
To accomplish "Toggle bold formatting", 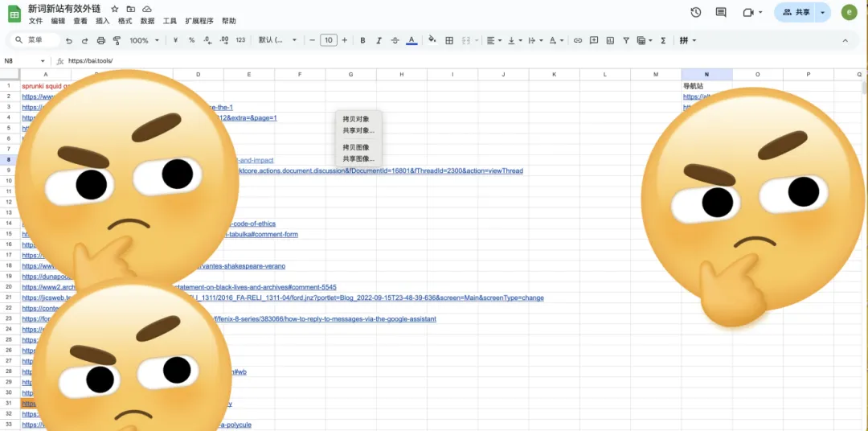I will (x=362, y=40).
